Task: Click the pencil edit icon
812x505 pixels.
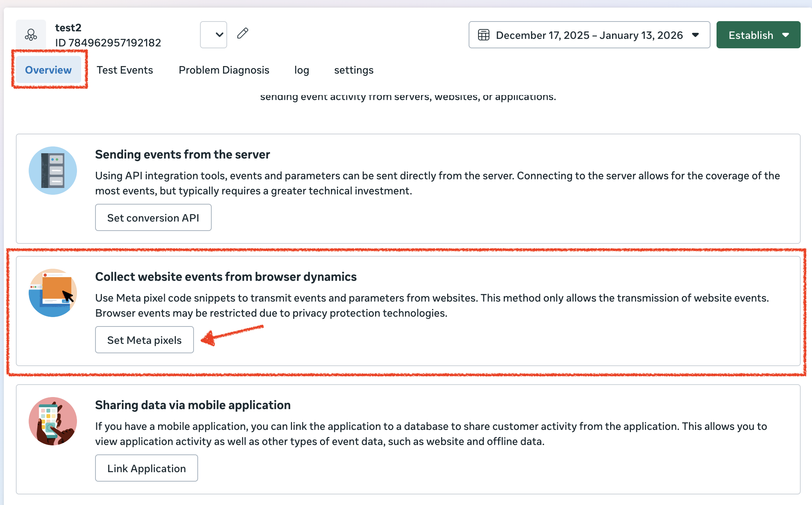Action: [x=243, y=34]
